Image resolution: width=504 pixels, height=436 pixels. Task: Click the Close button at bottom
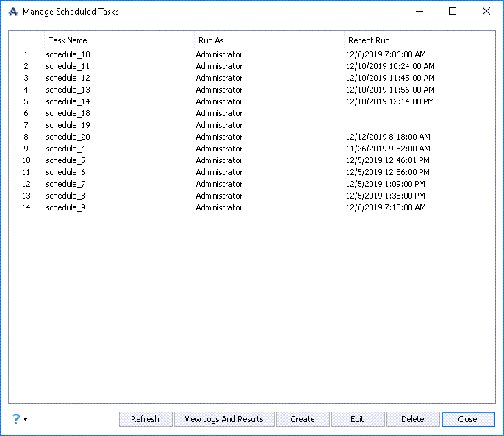468,419
